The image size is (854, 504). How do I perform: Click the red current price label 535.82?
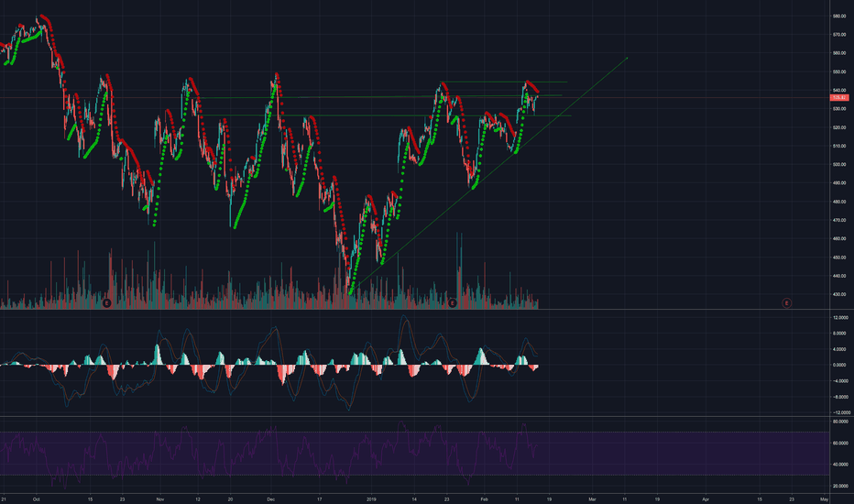pyautogui.click(x=839, y=97)
